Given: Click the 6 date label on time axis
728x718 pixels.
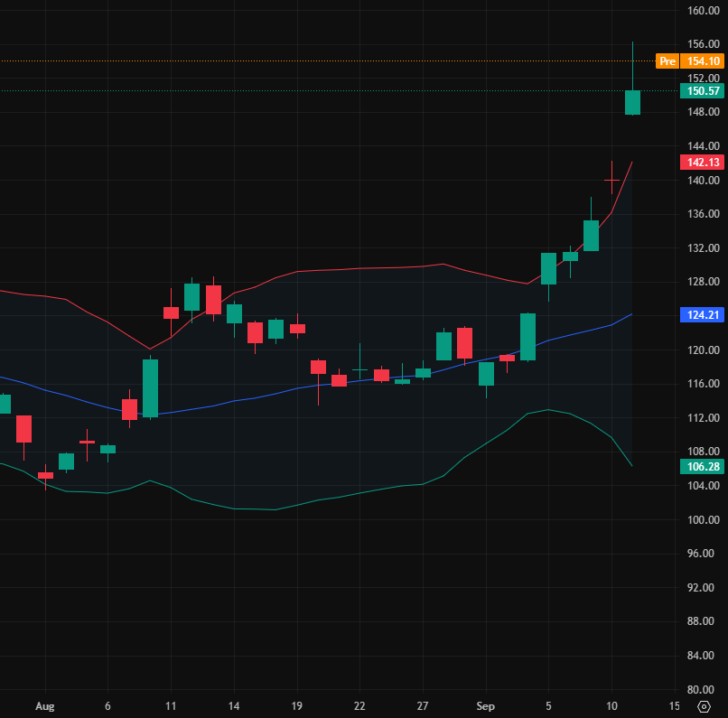Looking at the screenshot, I should coord(107,706).
